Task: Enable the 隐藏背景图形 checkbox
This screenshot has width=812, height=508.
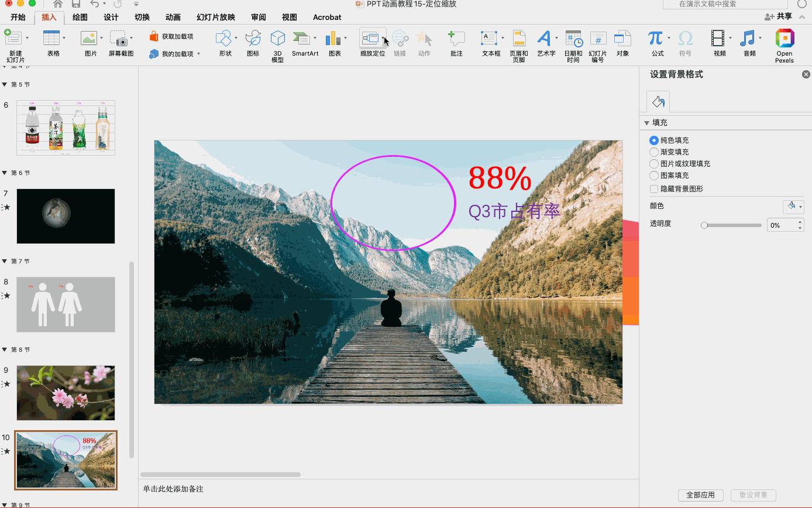Action: tap(654, 189)
